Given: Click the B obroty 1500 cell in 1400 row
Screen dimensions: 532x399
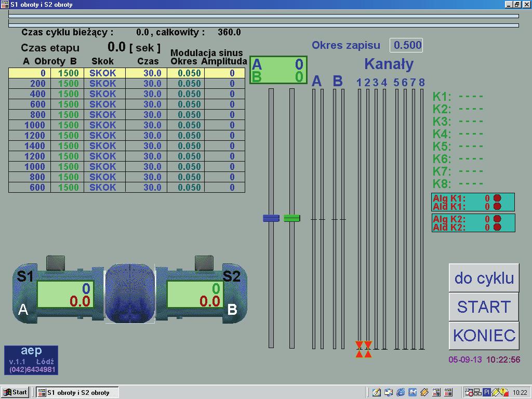Looking at the screenshot, I should tap(68, 146).
